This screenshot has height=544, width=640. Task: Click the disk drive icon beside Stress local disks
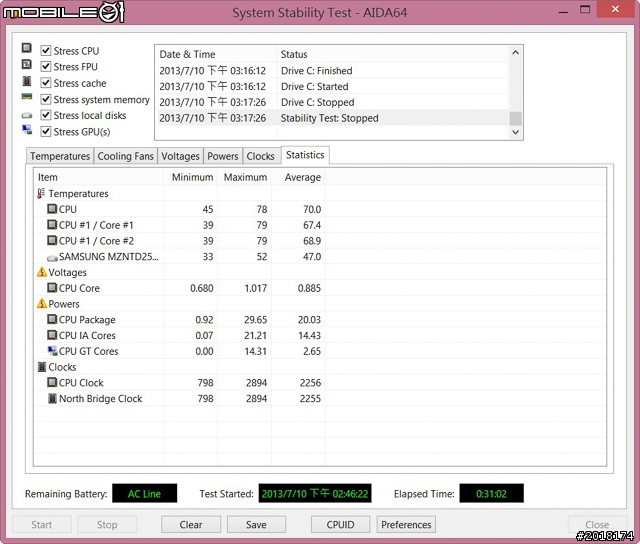pyautogui.click(x=27, y=115)
